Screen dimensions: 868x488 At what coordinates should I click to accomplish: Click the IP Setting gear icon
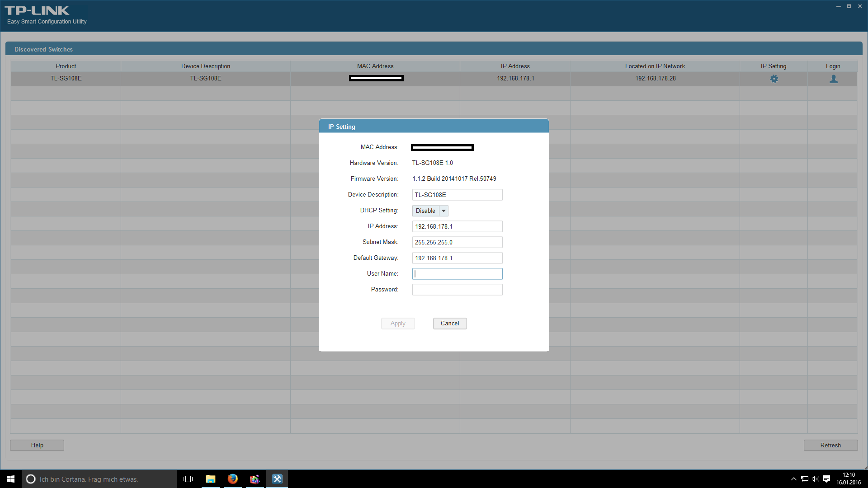[774, 79]
